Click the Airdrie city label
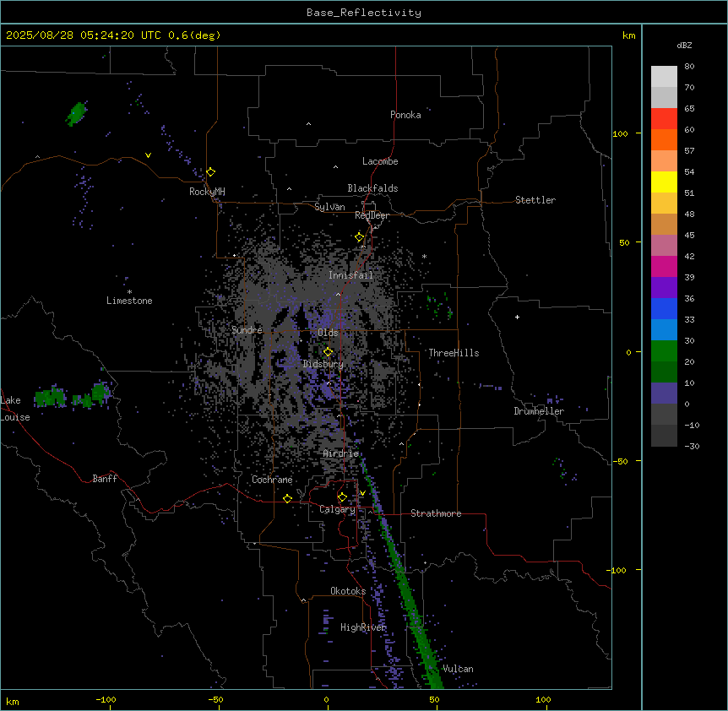This screenshot has width=728, height=711. click(341, 453)
